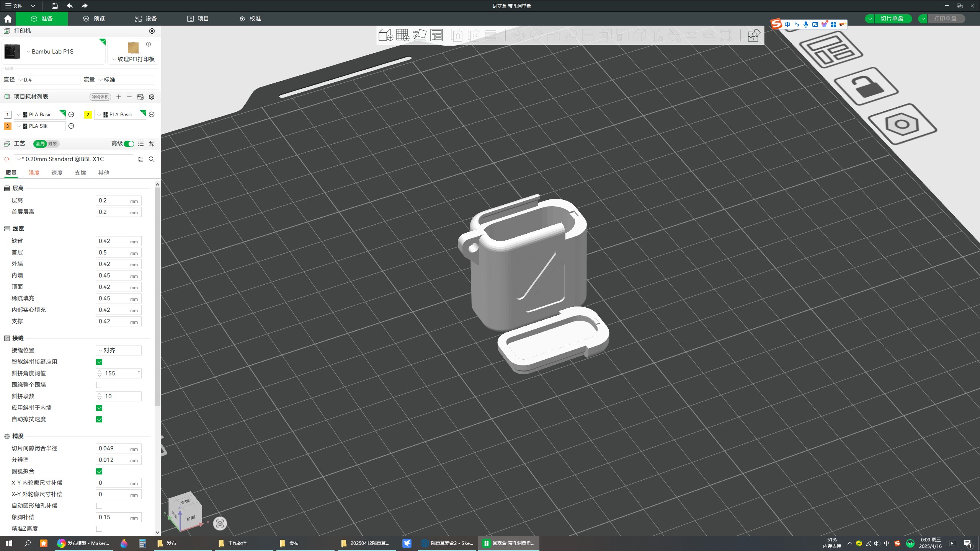The height and width of the screenshot is (551, 980).
Task: Open process settings list icon
Action: click(x=141, y=144)
